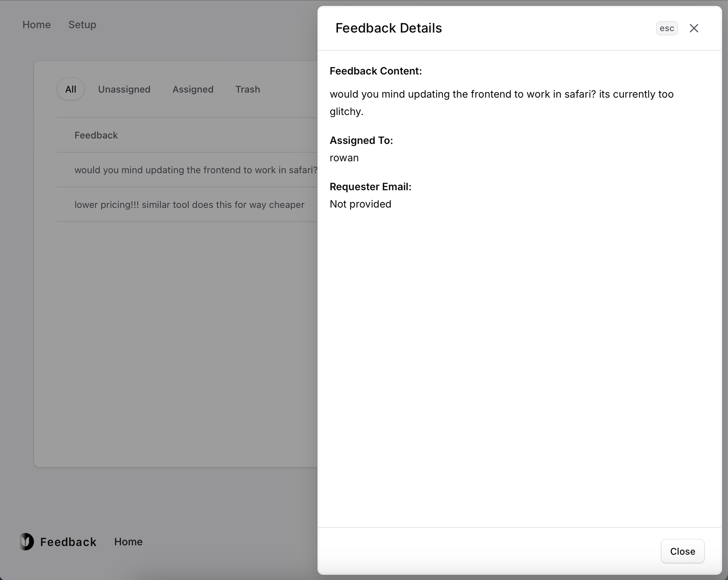The image size is (728, 580).
Task: Click the Feedback logo icon at bottom
Action: tap(27, 541)
